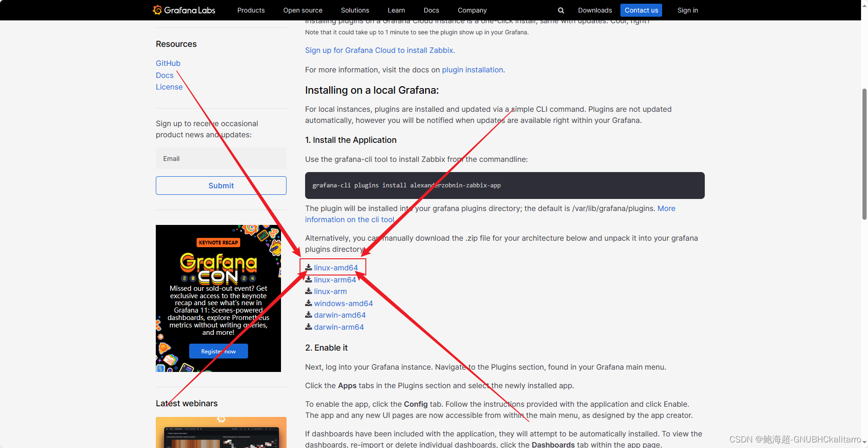Click the '2. Enable it' heading

[326, 348]
